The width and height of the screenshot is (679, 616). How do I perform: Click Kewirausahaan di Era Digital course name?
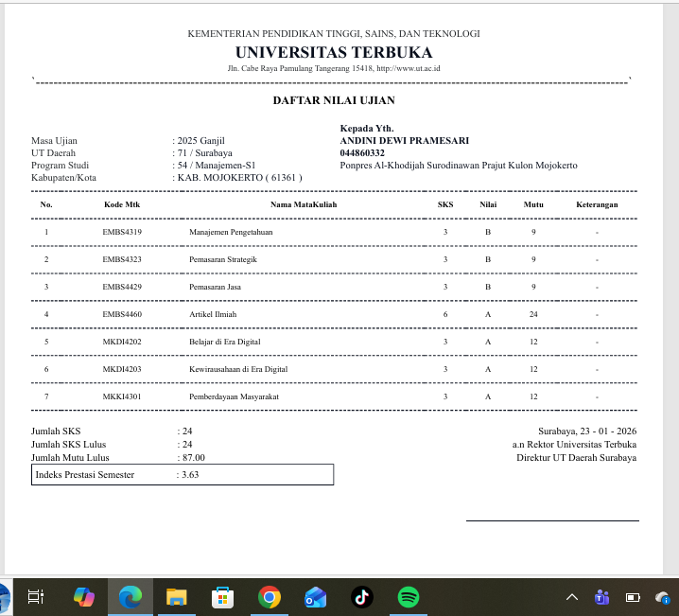coord(238,369)
